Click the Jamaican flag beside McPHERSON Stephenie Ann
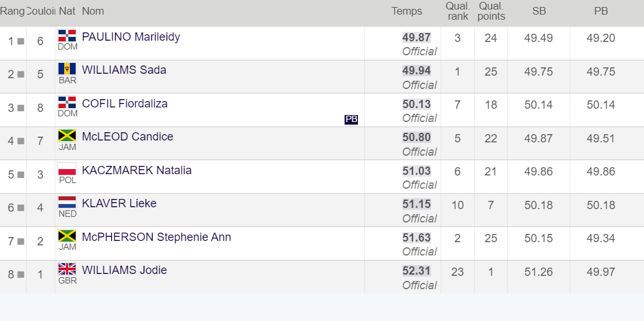Viewport: 644px width, 321px height. point(67,236)
